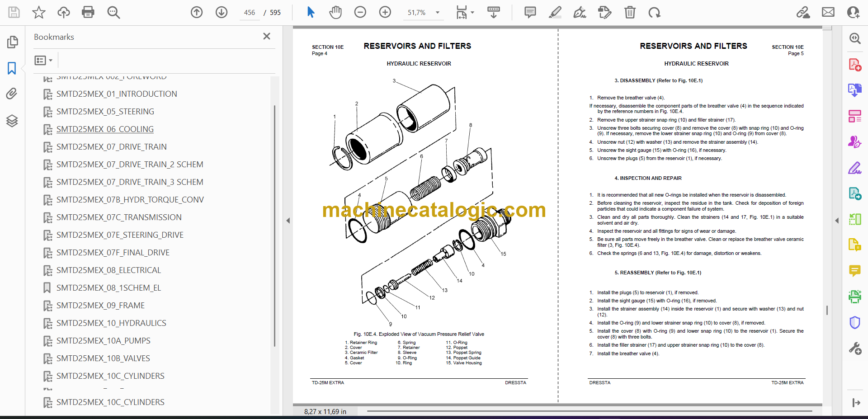Send the file by email envelope icon

[x=828, y=12]
